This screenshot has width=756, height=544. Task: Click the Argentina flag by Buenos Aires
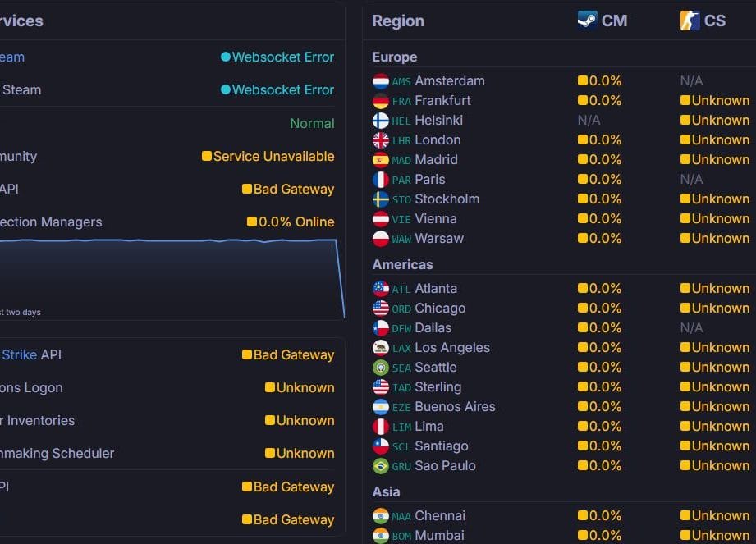380,407
